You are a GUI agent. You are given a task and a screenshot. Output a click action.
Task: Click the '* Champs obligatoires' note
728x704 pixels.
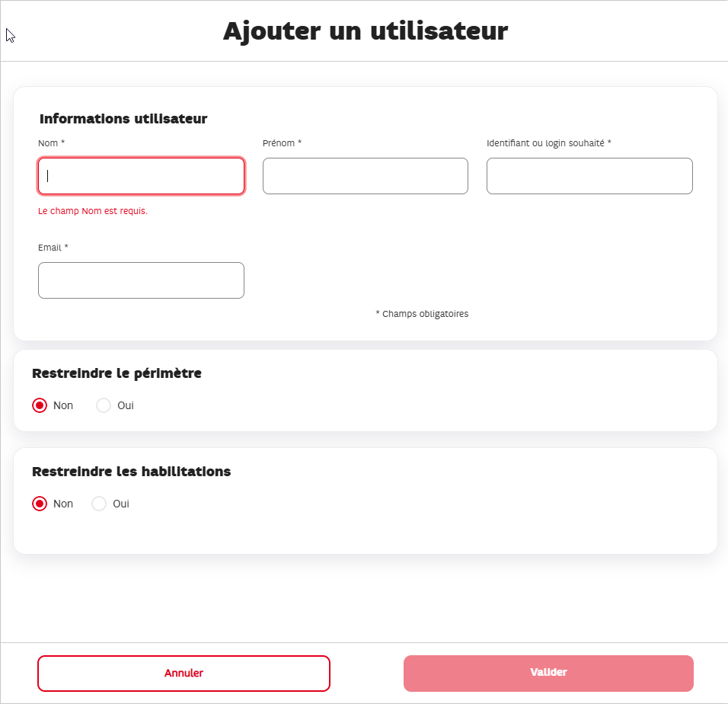tap(422, 314)
